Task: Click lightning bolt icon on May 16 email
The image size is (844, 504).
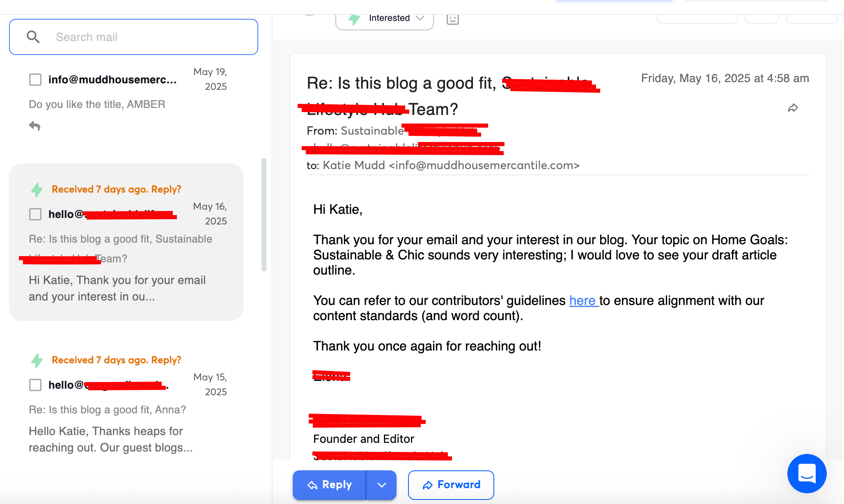Action: pos(37,190)
